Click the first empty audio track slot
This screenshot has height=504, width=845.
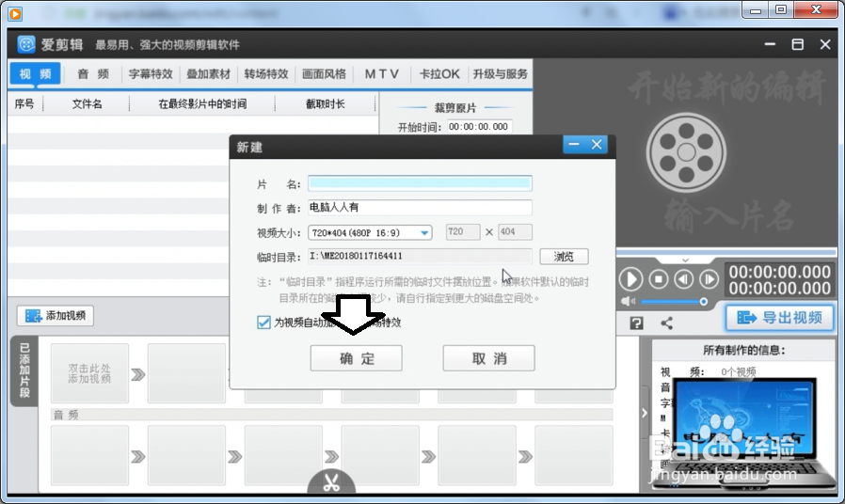coord(89,455)
